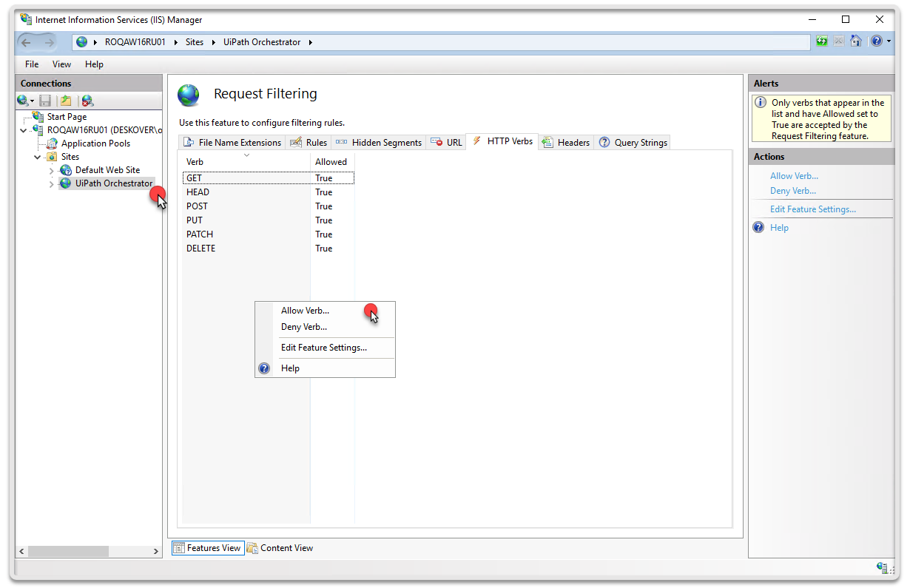Expand the Default Web Site node

(x=51, y=171)
